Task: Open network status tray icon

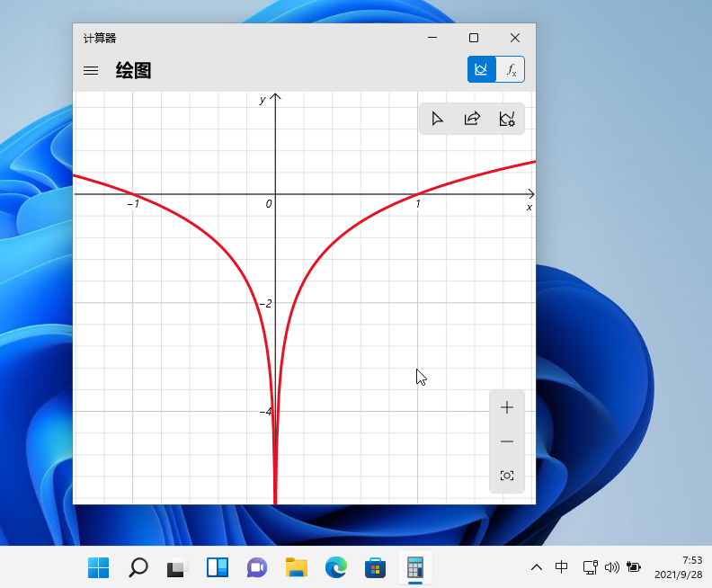Action: coord(591,567)
